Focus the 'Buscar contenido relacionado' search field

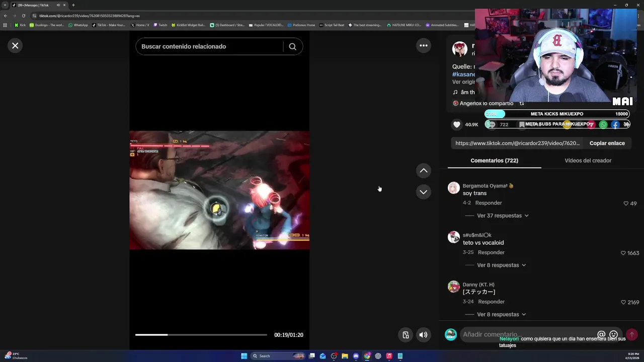209,46
